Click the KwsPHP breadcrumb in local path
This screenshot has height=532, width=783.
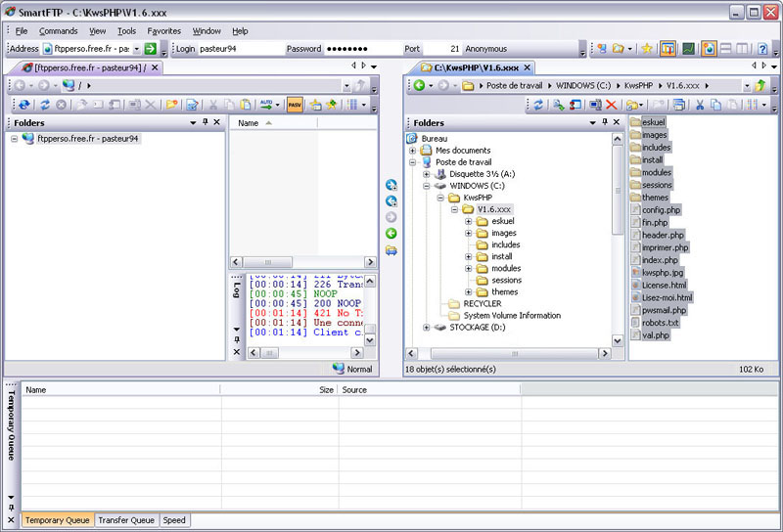(x=638, y=85)
